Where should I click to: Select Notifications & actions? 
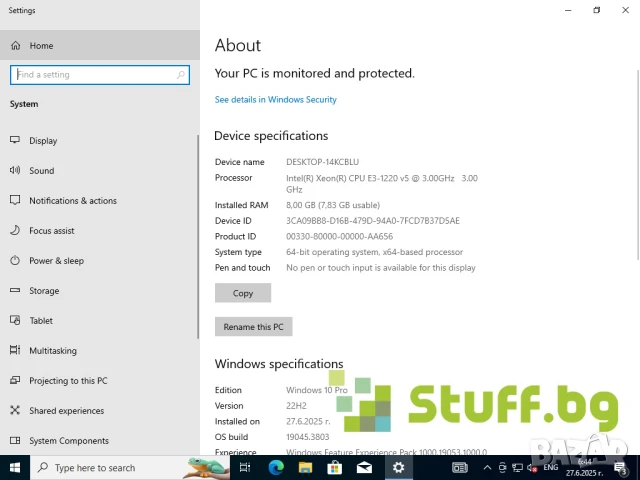[72, 201]
